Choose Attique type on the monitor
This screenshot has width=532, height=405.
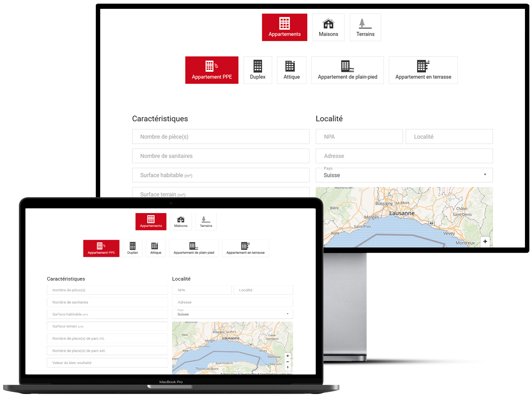point(291,70)
